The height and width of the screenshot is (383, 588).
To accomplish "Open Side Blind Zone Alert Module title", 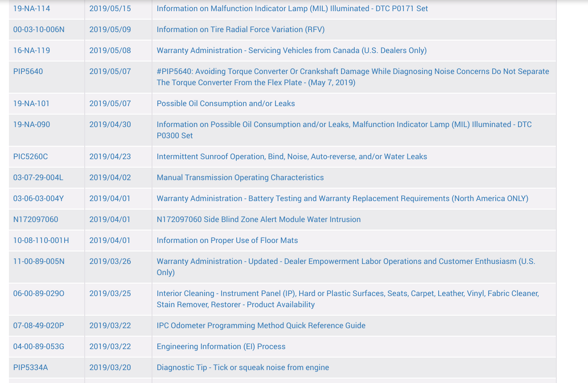I will (259, 219).
